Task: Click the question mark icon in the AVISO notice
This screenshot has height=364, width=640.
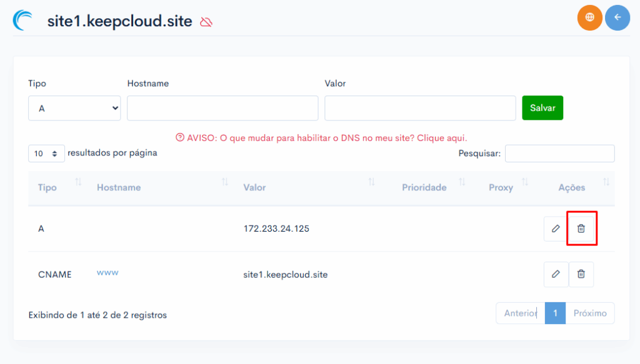Action: click(179, 137)
